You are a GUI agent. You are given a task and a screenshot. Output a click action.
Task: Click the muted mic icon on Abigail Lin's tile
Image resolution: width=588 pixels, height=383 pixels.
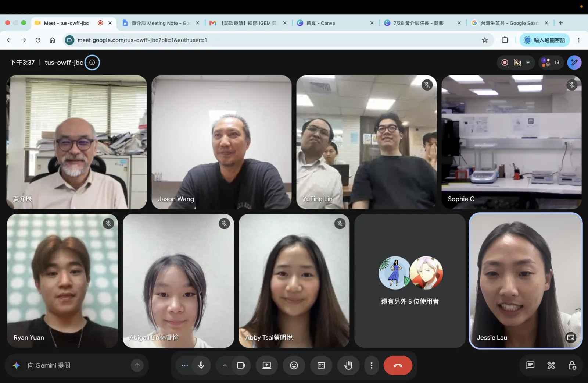224,223
